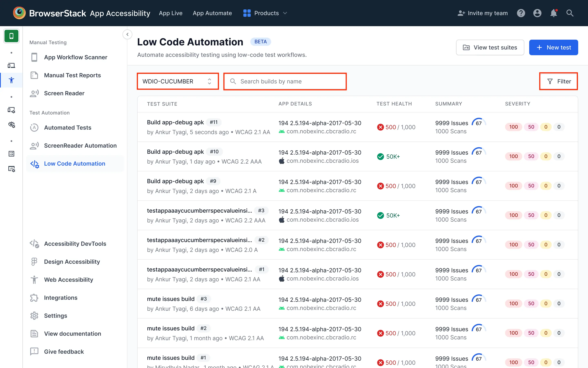Open the notifications bell icon
Viewport: 588px width, 368px height.
point(553,13)
